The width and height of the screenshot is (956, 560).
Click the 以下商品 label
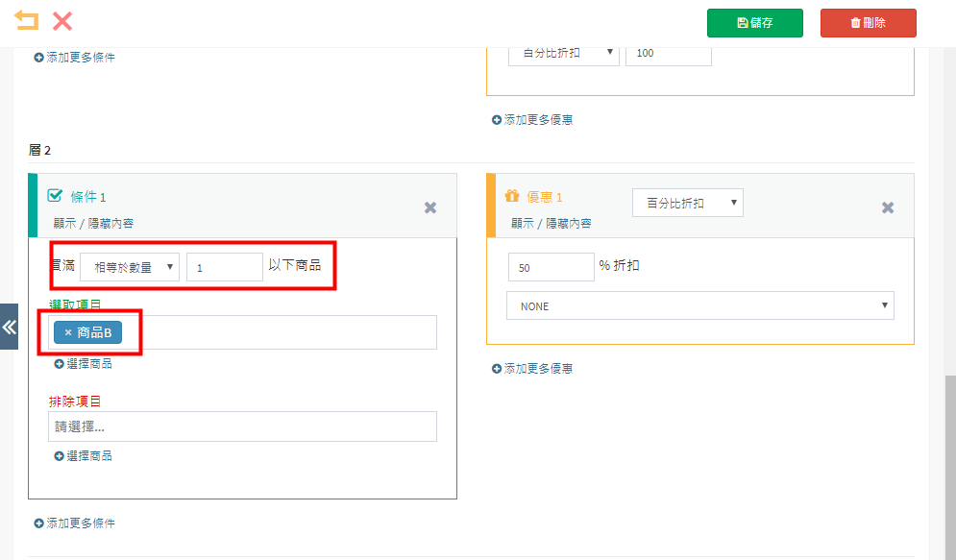pyautogui.click(x=294, y=265)
